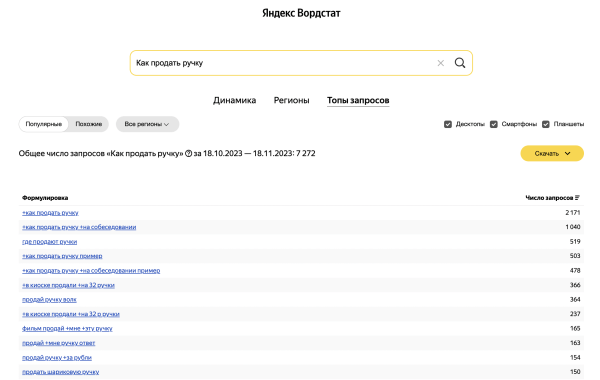Open '+как продать ручку пример' link
The image size is (600, 380).
click(x=62, y=256)
